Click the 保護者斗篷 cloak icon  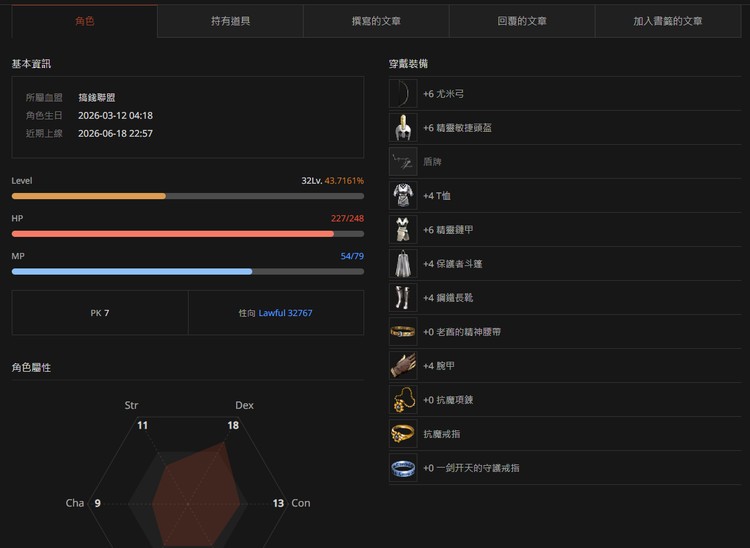tap(403, 263)
